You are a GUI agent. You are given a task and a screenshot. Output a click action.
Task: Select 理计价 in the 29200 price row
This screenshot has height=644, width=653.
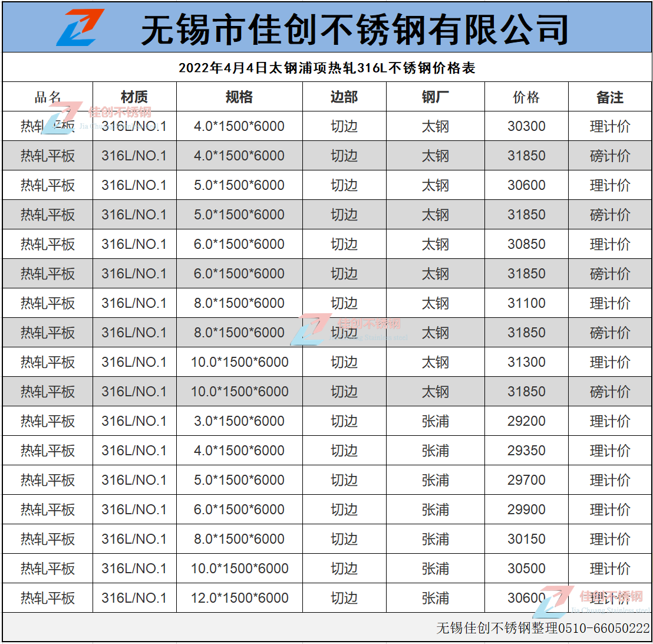610,421
